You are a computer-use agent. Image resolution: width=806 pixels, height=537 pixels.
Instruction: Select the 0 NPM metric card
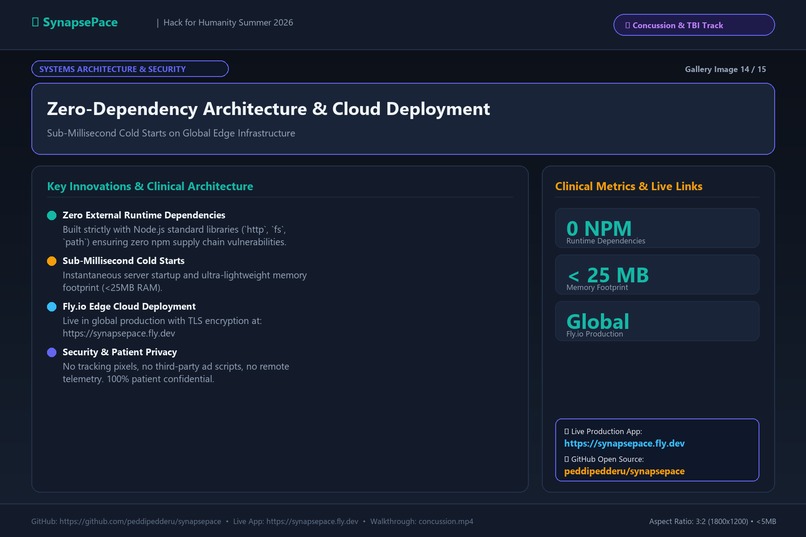657,228
